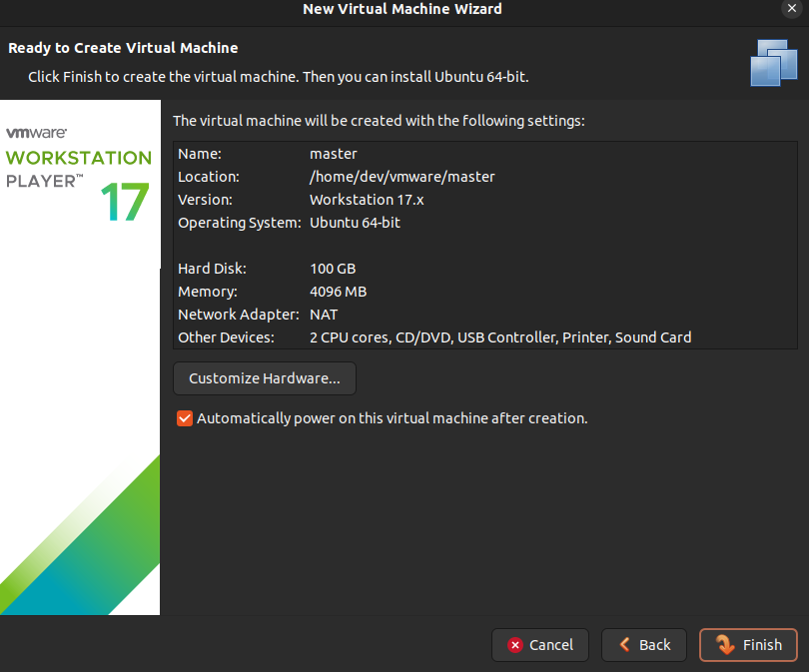Click the "2 CPU cores, CD/DVD" devices list
This screenshot has width=809, height=672.
pyautogui.click(x=500, y=337)
